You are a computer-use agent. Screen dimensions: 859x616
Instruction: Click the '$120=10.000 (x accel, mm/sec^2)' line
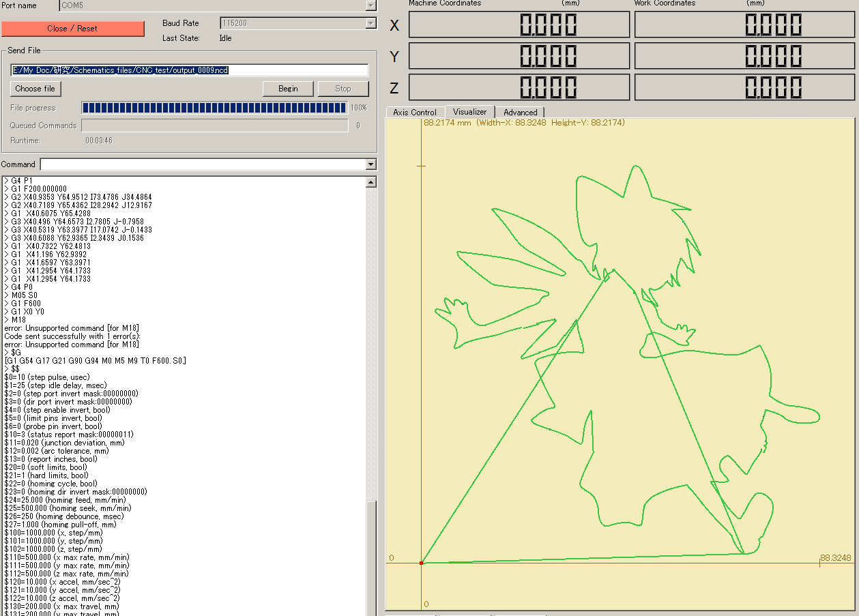coord(62,582)
